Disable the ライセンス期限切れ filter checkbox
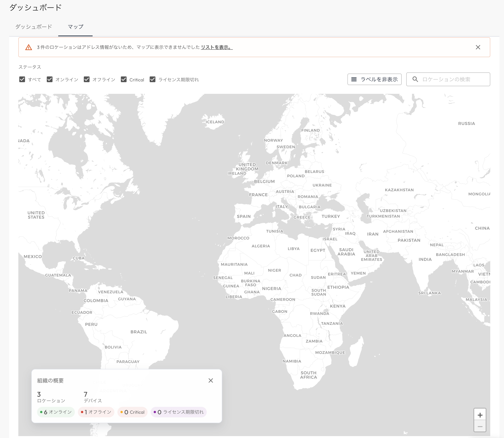Image resolution: width=504 pixels, height=438 pixels. tap(153, 79)
